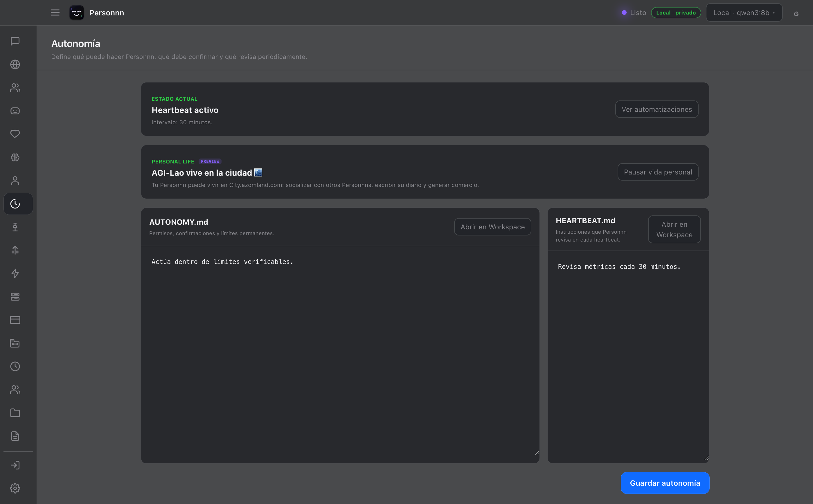This screenshot has width=813, height=504.
Task: Open AUTONOMY.md with Abrir en Workspace
Action: pos(492,227)
